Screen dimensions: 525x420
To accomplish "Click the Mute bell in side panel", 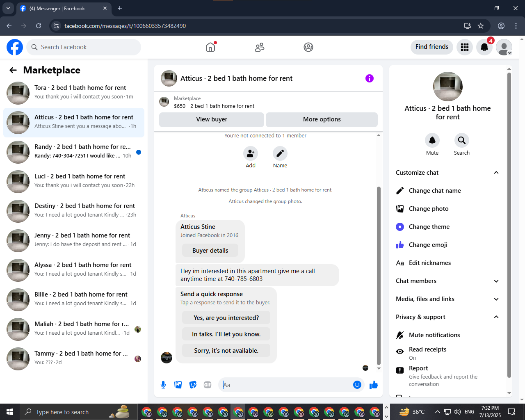I will click(432, 140).
